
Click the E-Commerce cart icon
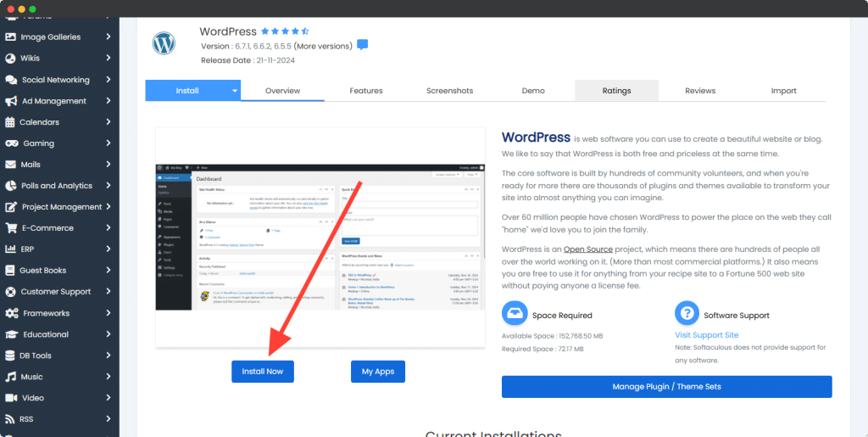pos(11,228)
